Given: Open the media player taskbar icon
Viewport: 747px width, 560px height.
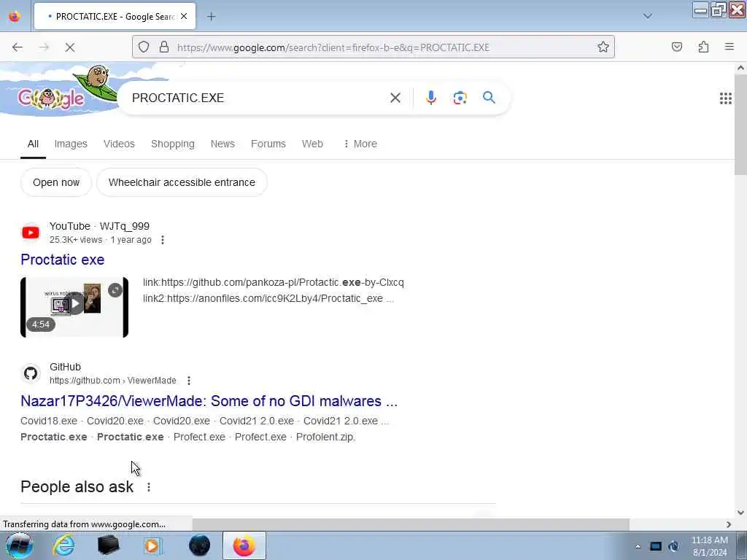Looking at the screenshot, I should (x=153, y=545).
